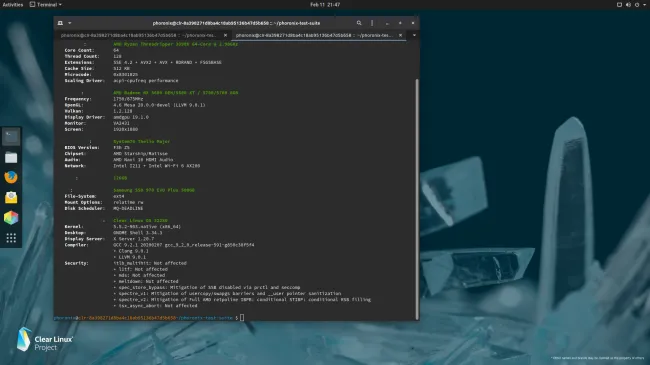Click the 'Vulkan:' version line

tap(98, 111)
